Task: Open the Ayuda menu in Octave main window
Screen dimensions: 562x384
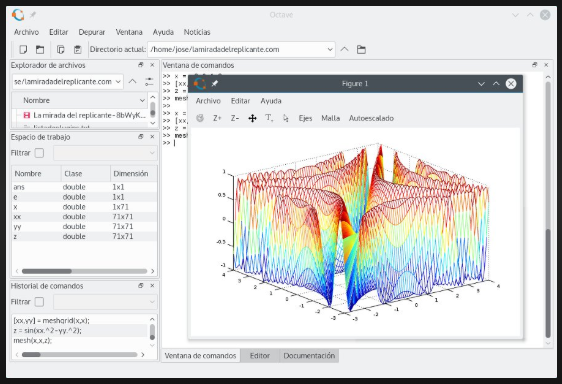Action: click(x=163, y=32)
